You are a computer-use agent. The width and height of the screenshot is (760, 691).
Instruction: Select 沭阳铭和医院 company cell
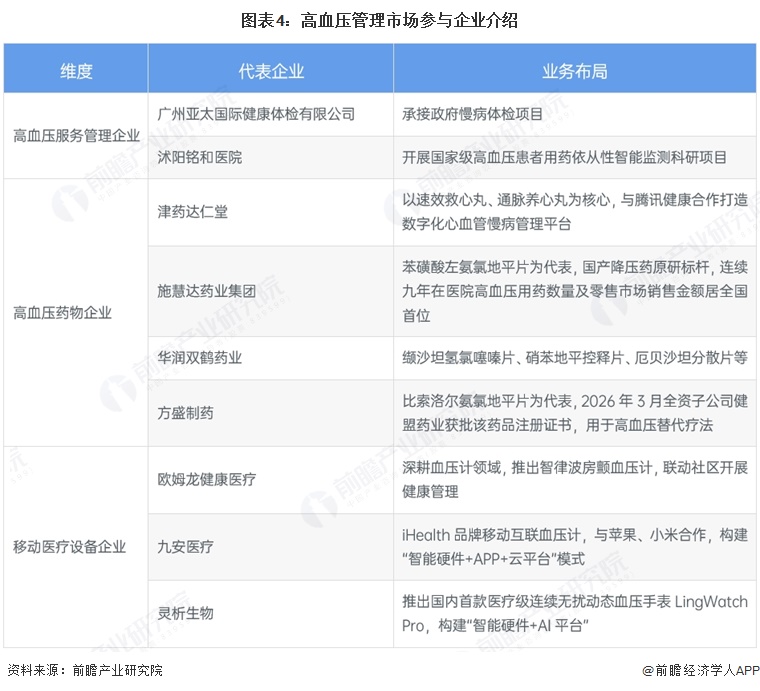(x=271, y=157)
